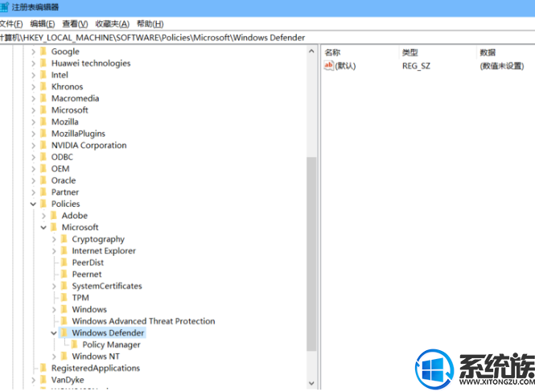Click the PeerDist folder icon
Screen dimensions: 535x392
[x=64, y=262]
